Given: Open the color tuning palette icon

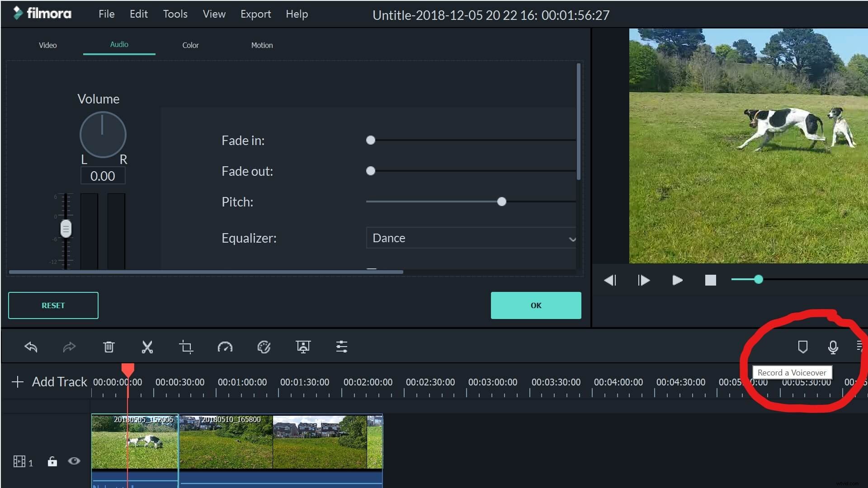Looking at the screenshot, I should (x=264, y=347).
